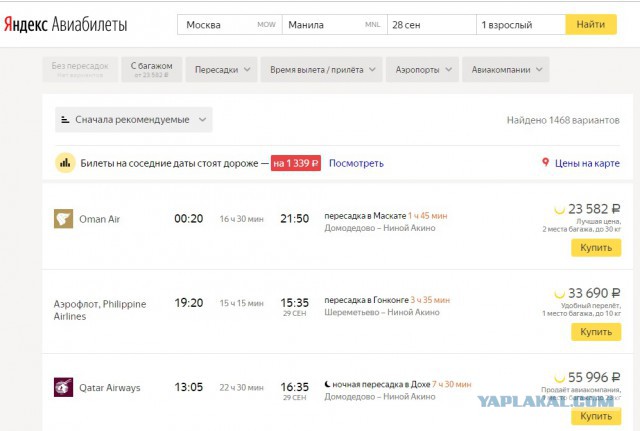Click the 15 ч 15 мин duration
640x431 pixels.
[x=242, y=303]
